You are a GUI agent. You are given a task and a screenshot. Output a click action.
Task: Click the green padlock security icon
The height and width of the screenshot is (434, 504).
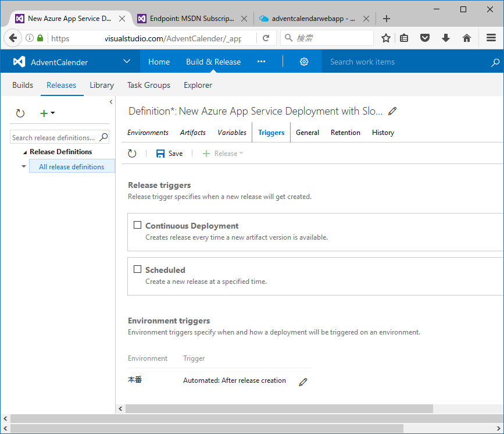pyautogui.click(x=40, y=38)
